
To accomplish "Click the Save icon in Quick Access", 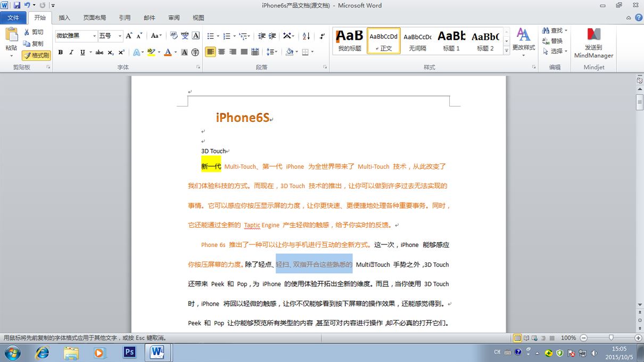I will (17, 5).
